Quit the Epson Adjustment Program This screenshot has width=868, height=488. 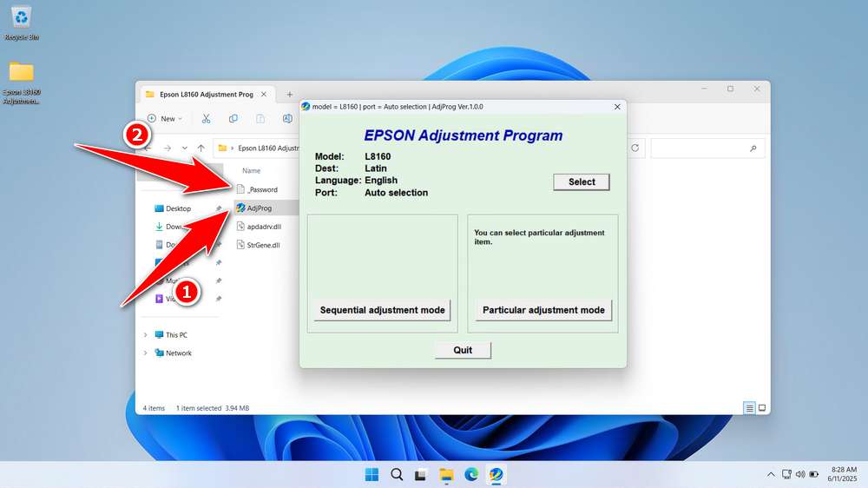(463, 350)
